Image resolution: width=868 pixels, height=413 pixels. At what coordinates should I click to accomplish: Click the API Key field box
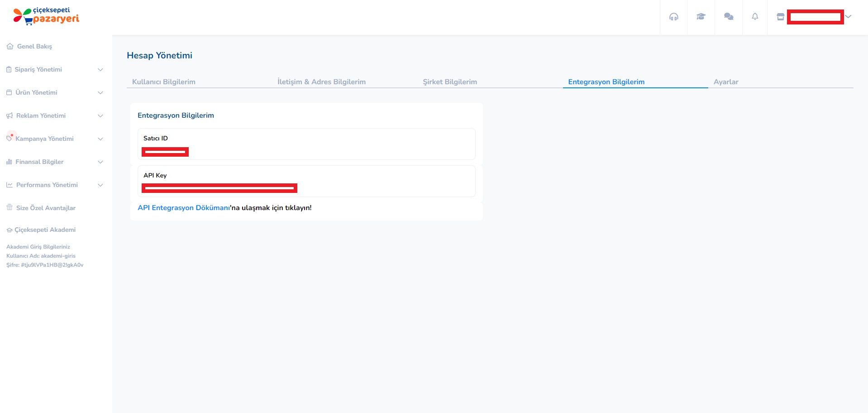pos(306,181)
